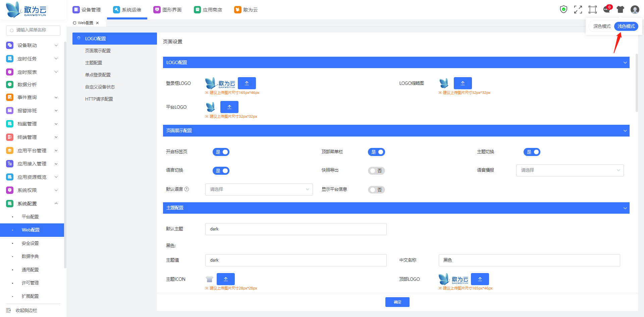Turn on the 显示平台信息 switch
The width and height of the screenshot is (644, 317).
pyautogui.click(x=376, y=190)
